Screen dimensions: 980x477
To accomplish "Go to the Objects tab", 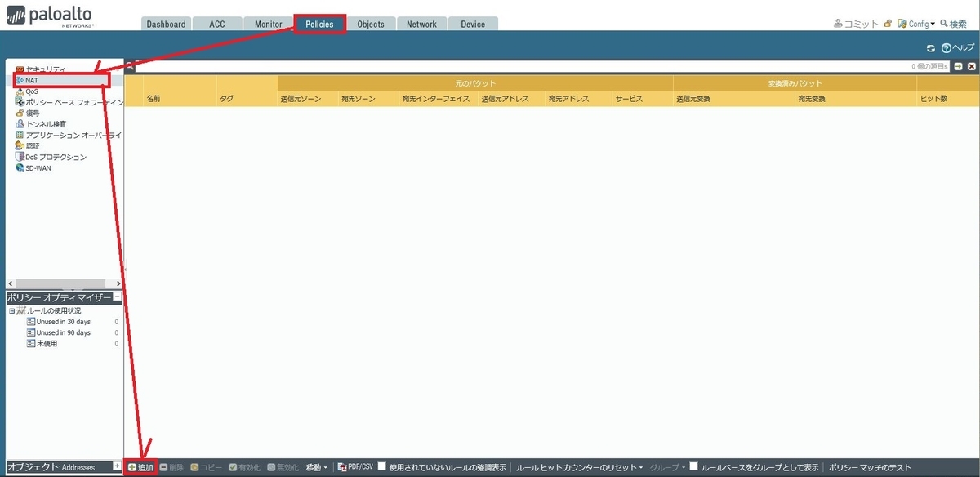I will click(x=370, y=24).
